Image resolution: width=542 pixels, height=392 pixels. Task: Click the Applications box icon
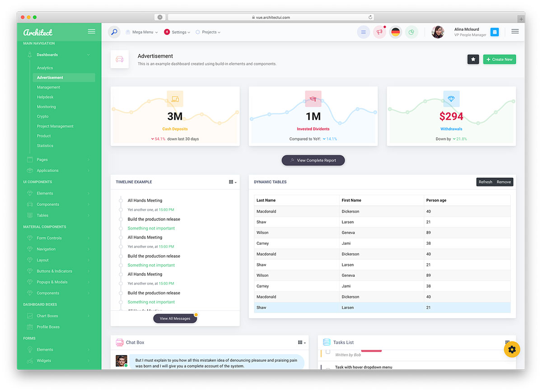point(30,170)
